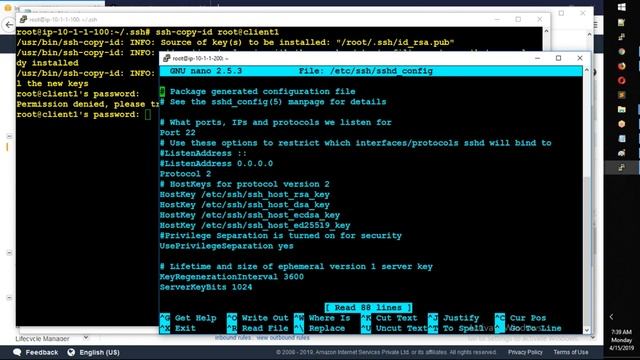Image resolution: width=640 pixels, height=360 pixels.
Task: Click the ssh_host_dsa_key HostKey line
Action: click(x=244, y=205)
